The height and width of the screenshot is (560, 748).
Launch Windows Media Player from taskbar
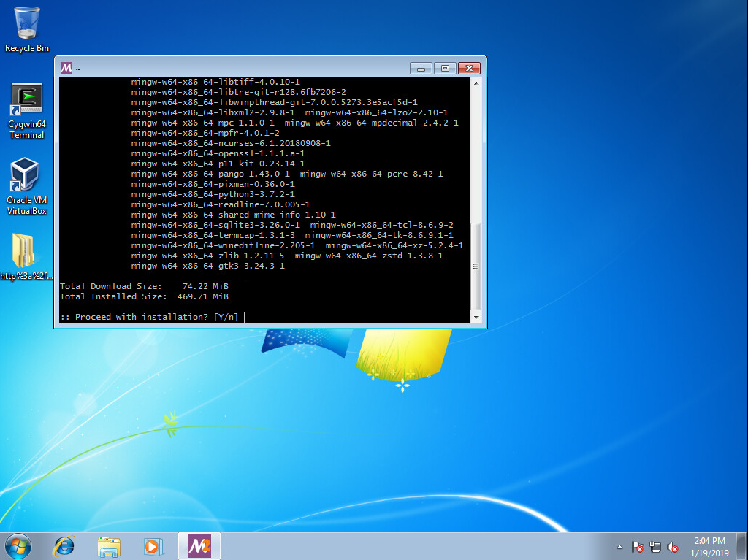coord(153,545)
